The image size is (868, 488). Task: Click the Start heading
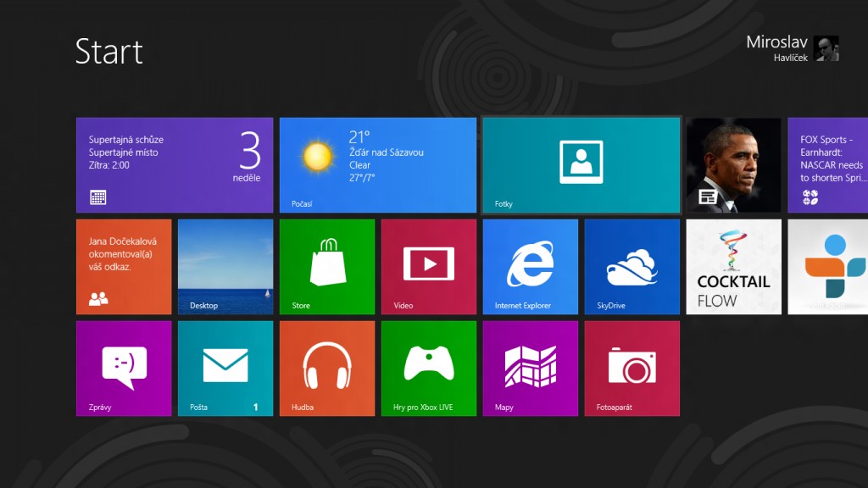point(109,52)
